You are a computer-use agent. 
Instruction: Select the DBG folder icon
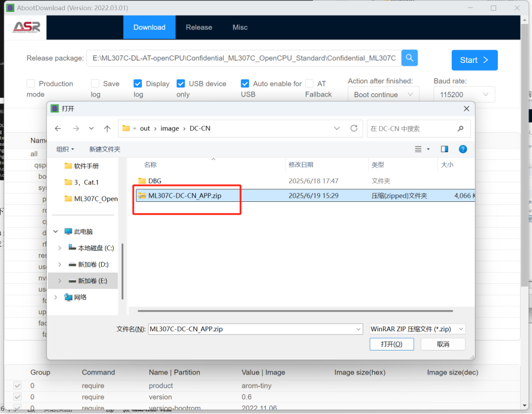pyautogui.click(x=142, y=181)
